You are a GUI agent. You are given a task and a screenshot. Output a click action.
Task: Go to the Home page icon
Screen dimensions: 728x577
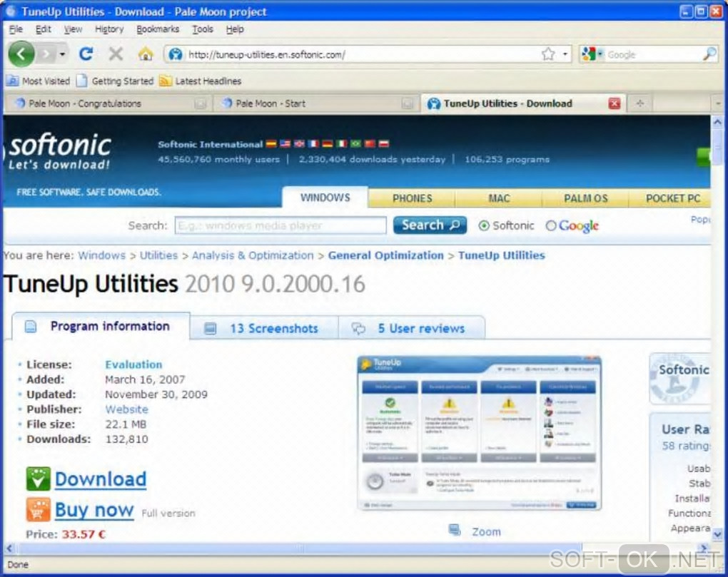146,54
